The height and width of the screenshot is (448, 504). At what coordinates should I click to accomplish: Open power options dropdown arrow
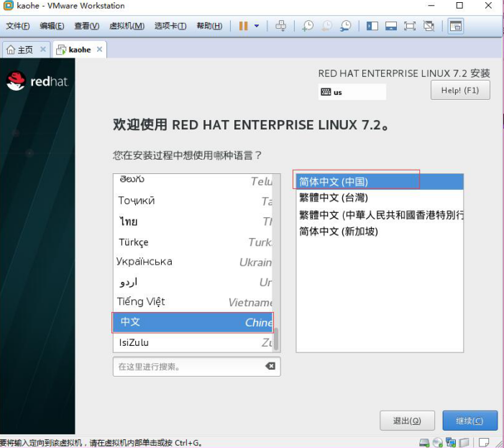click(257, 26)
